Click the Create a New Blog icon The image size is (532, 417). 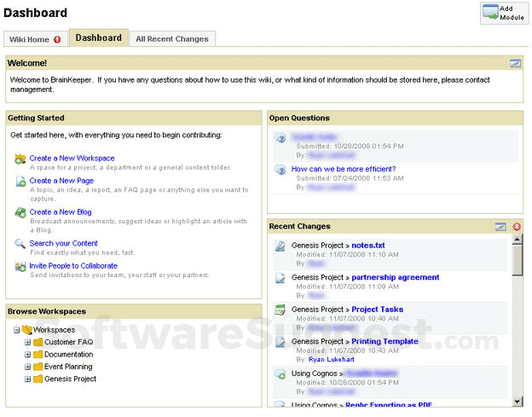point(20,212)
